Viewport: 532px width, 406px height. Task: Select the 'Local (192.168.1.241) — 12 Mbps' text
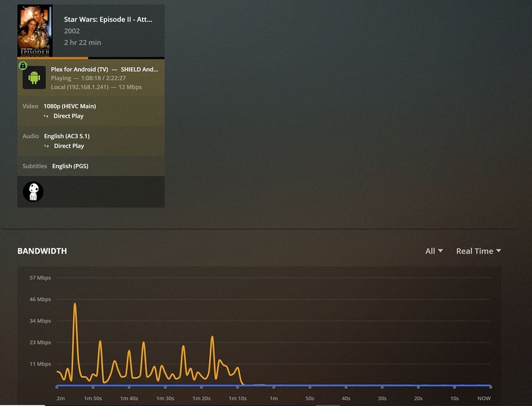[x=97, y=87]
